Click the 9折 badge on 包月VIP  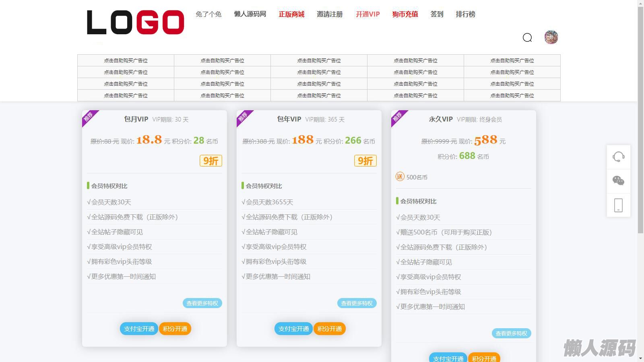(211, 161)
